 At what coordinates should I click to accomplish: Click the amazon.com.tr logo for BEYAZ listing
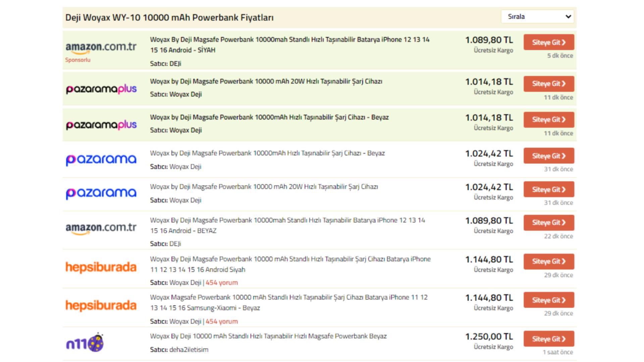point(101,229)
